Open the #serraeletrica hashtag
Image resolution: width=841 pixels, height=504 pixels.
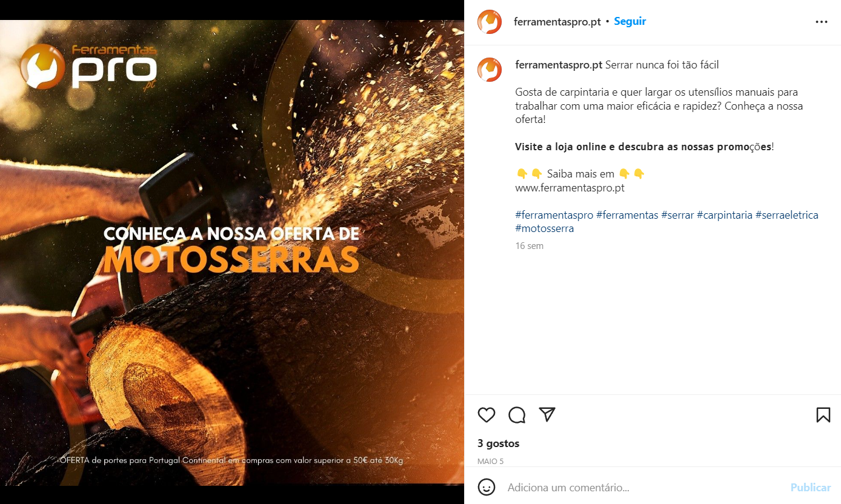(787, 215)
